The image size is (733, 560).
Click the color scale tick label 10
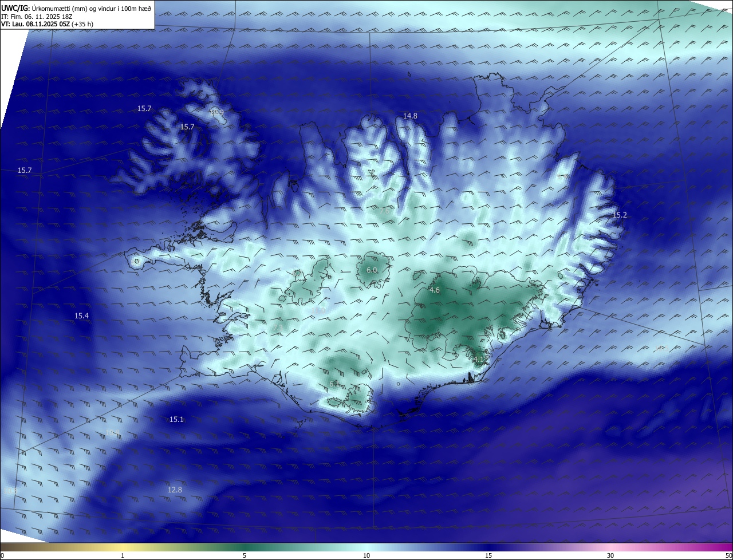(366, 555)
